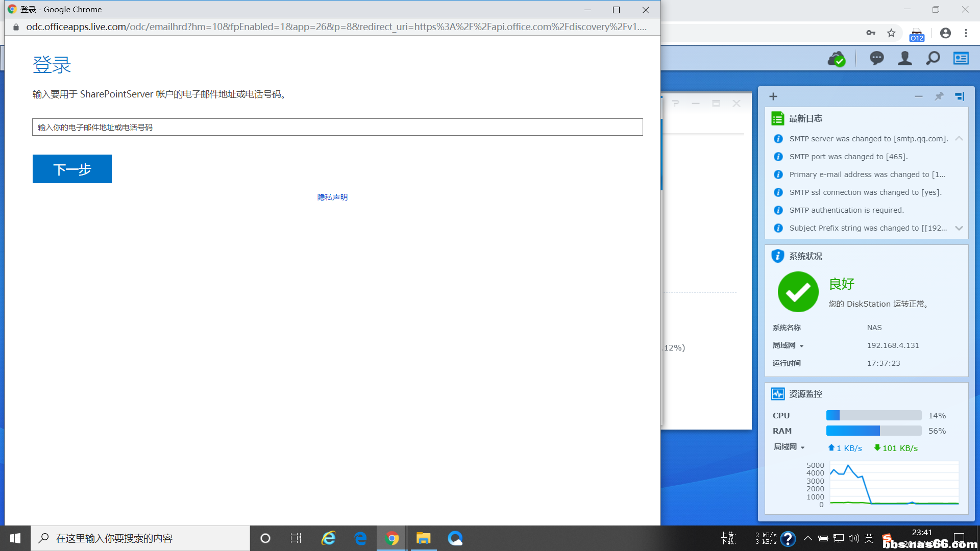Viewport: 980px width, 551px height.
Task: Open Chrome three-dot menu
Action: tap(966, 33)
